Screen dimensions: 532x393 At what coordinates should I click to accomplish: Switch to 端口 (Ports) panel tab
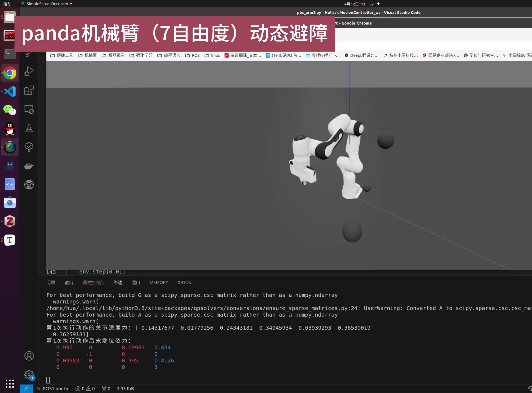pyautogui.click(x=136, y=283)
